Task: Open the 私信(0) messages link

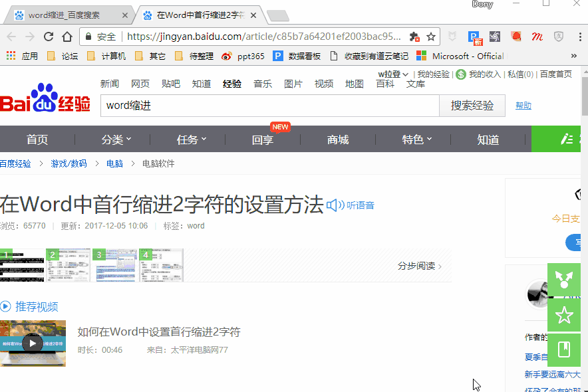Action: coord(520,74)
